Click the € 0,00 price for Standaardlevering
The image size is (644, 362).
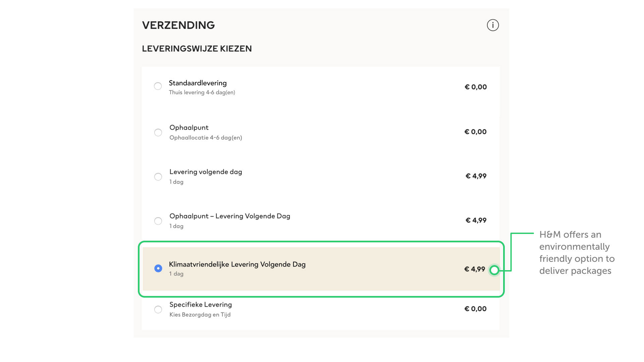coord(476,87)
